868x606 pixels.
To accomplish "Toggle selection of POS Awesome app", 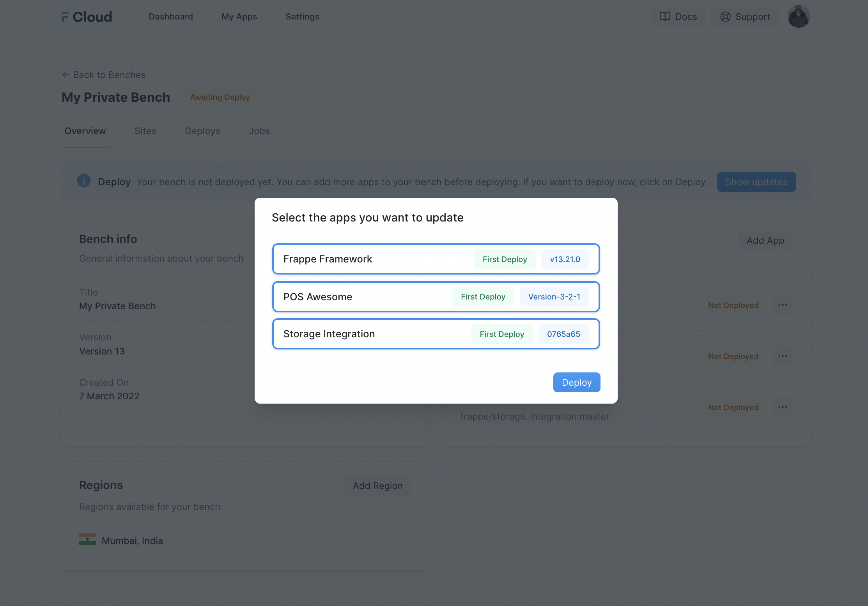I will (436, 297).
